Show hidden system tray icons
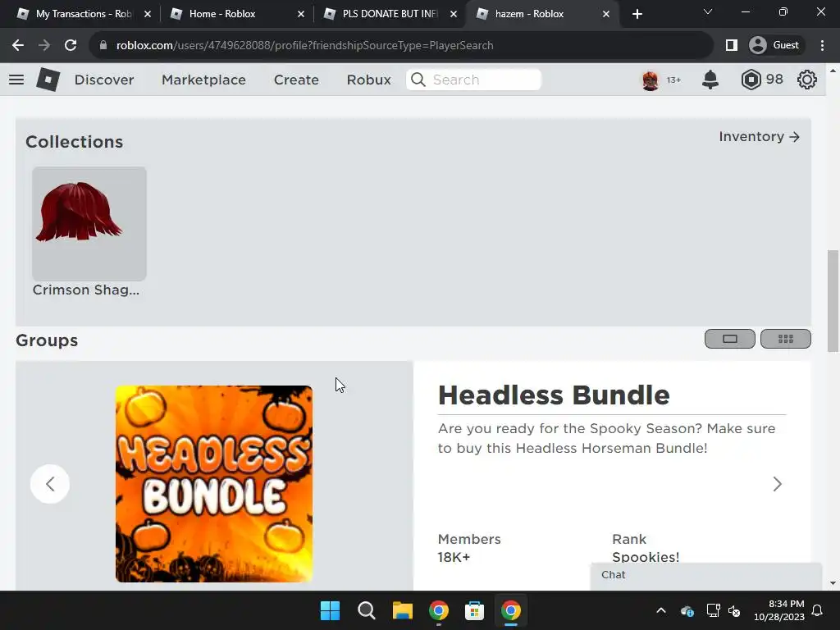 [x=661, y=610]
